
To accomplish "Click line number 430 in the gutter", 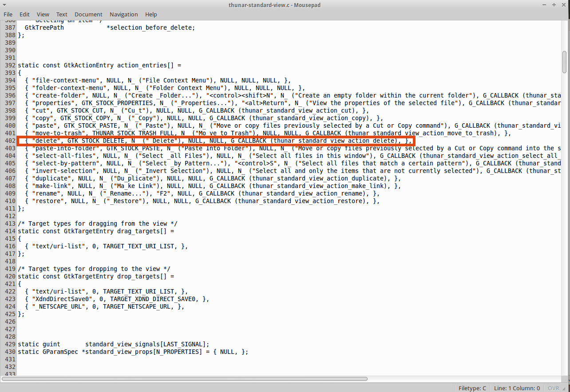I will click(9, 352).
